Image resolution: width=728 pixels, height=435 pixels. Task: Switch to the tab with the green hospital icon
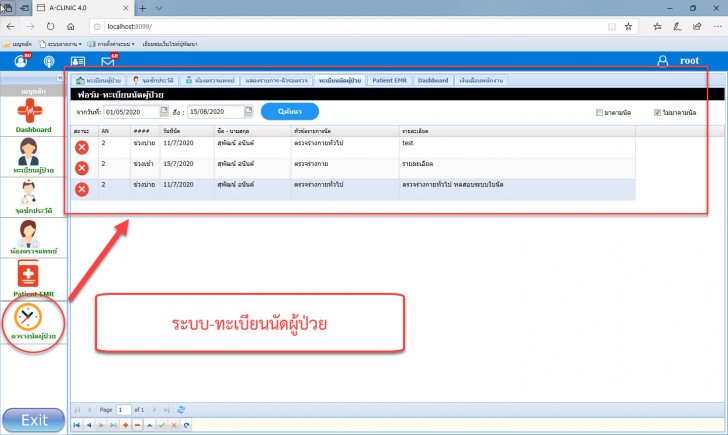click(210, 80)
